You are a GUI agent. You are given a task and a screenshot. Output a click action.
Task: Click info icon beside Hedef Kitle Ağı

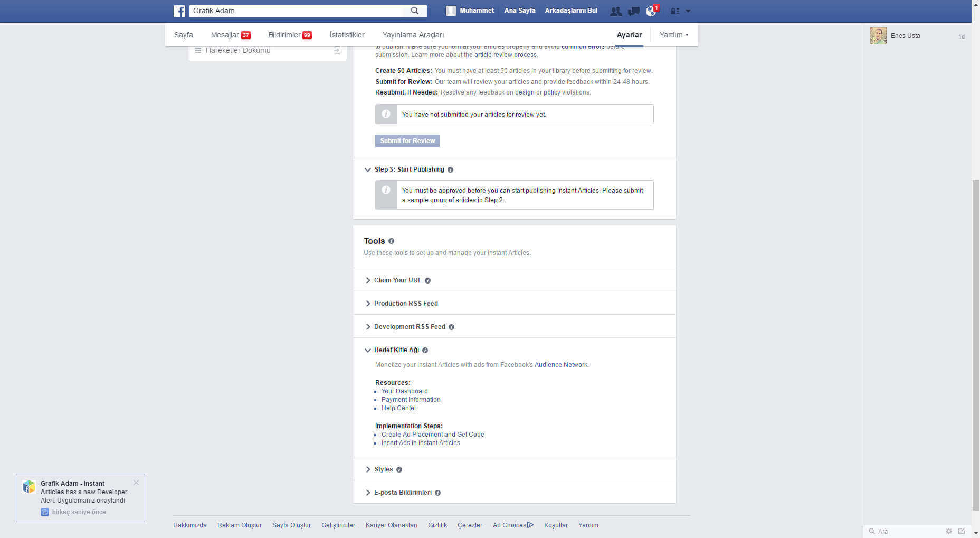(425, 351)
